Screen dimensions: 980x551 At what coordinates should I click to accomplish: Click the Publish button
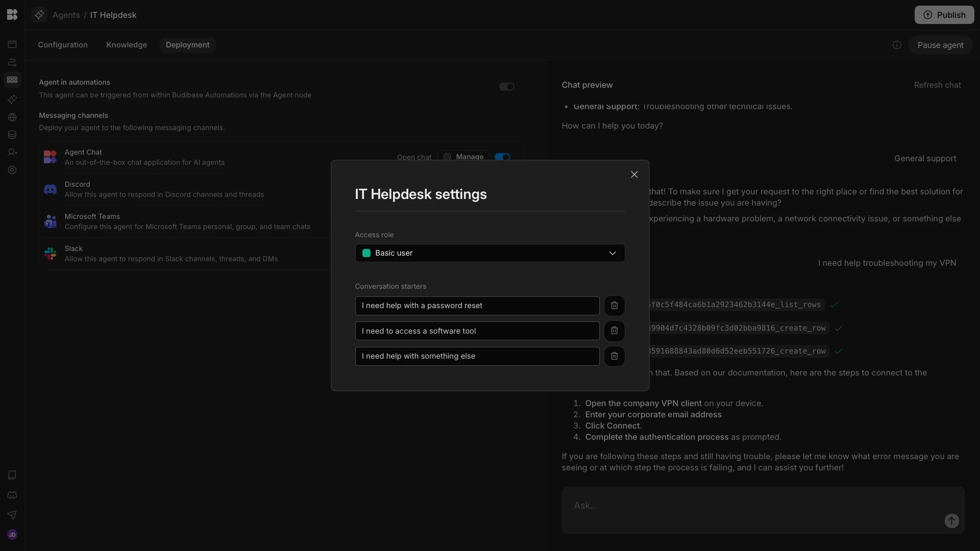click(x=944, y=15)
